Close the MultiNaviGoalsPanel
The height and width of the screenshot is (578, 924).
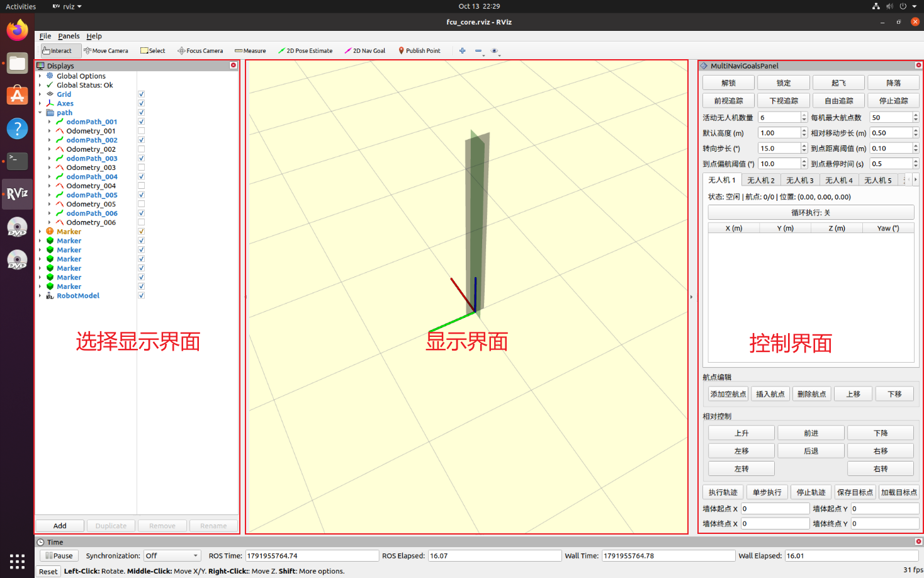click(x=918, y=65)
